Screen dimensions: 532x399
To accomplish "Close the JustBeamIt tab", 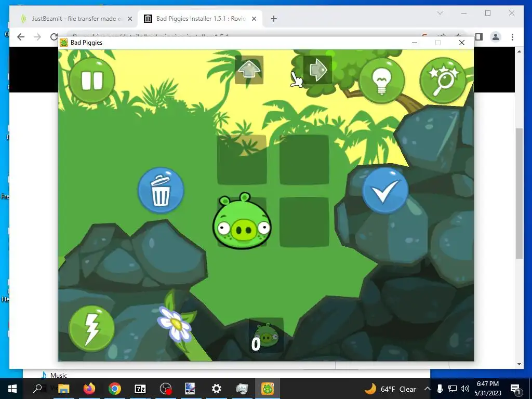I will tap(129, 19).
